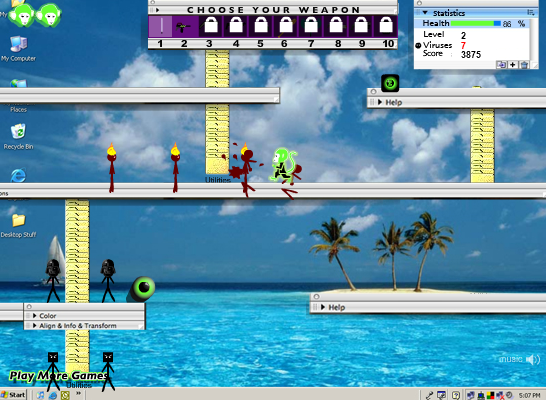Collapse the Statistics panel triangle
Viewport: 546px width, 400px height.
[425, 13]
